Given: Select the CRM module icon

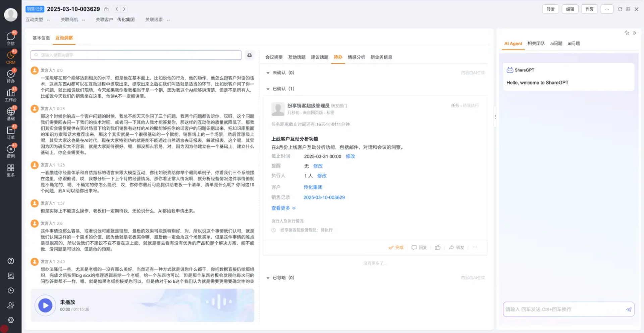Looking at the screenshot, I should (x=11, y=57).
